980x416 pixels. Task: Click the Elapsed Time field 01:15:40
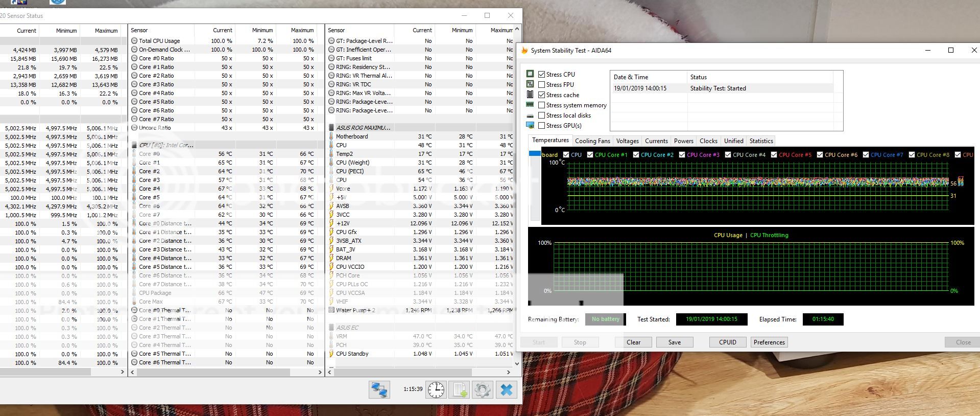point(823,319)
